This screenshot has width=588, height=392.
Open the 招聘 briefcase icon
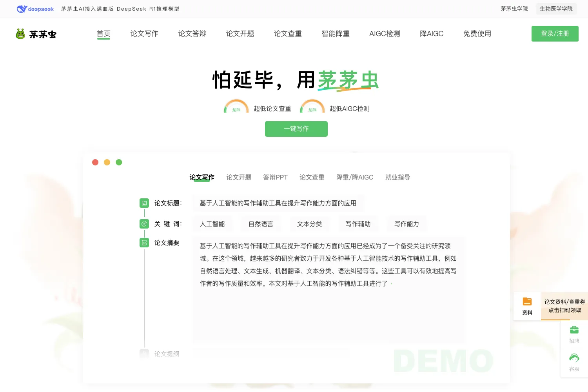[574, 330]
